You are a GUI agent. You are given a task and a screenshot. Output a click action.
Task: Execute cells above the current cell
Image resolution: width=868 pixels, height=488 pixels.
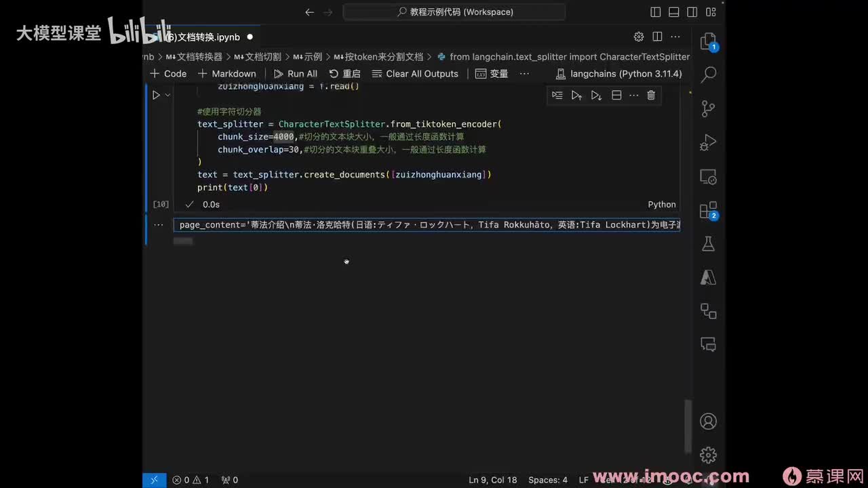point(576,96)
